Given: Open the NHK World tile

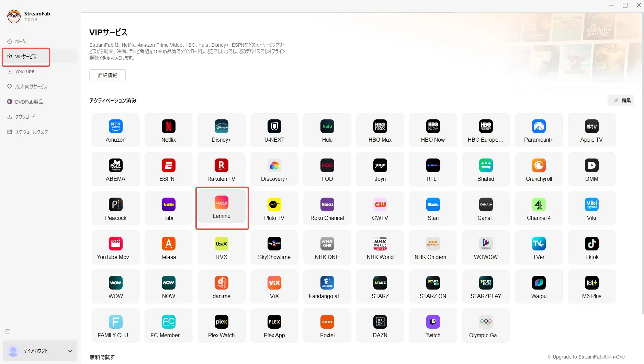Looking at the screenshot, I should [x=380, y=248].
